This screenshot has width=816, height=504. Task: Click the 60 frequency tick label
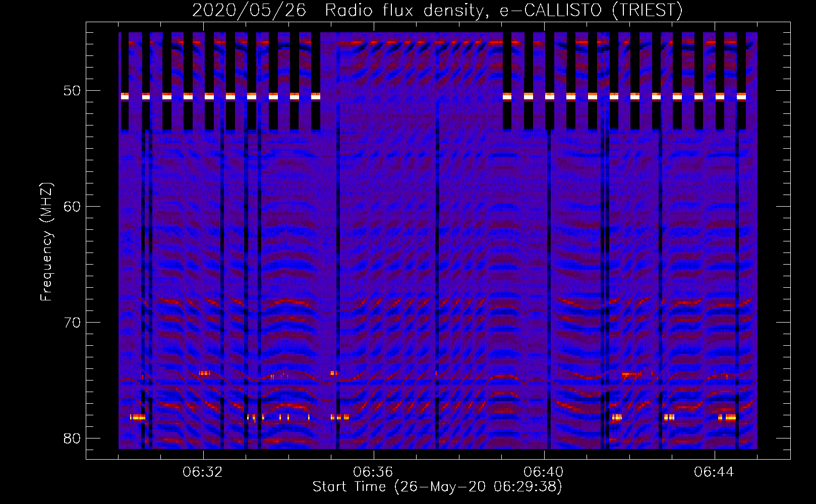tap(73, 207)
